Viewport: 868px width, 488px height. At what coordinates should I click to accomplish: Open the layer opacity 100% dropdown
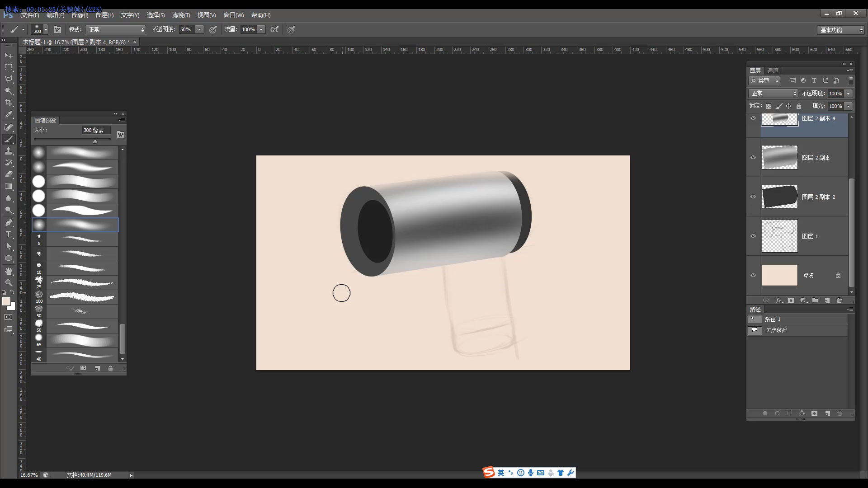pyautogui.click(x=849, y=93)
